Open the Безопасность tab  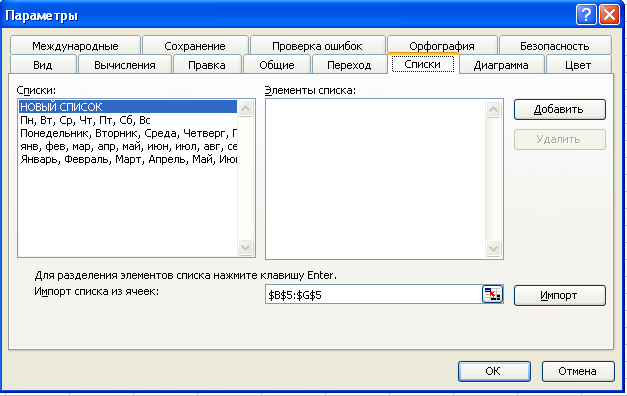pos(555,46)
